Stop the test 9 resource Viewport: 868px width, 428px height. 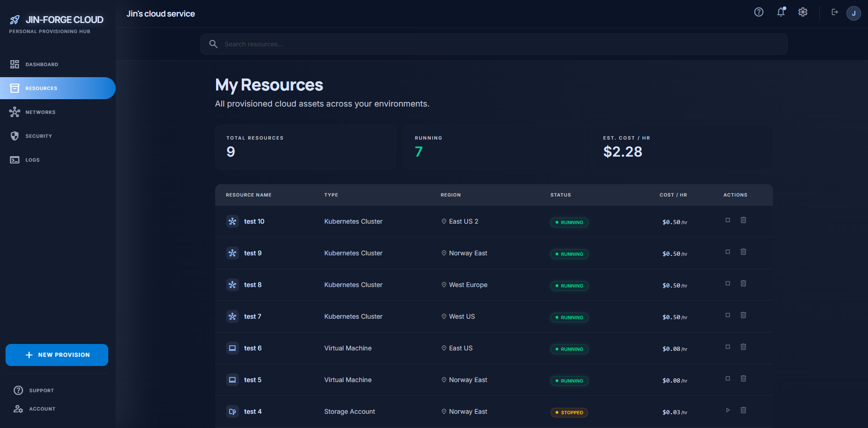point(728,252)
